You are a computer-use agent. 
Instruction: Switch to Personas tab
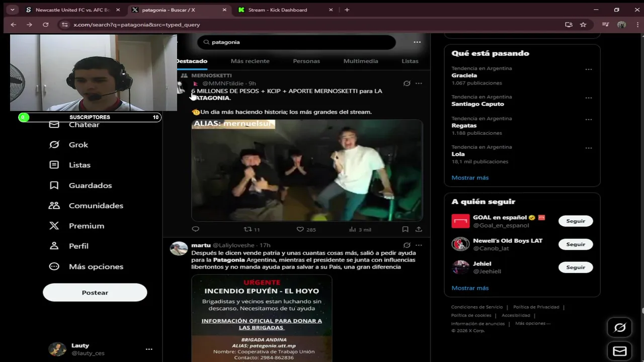click(x=306, y=61)
